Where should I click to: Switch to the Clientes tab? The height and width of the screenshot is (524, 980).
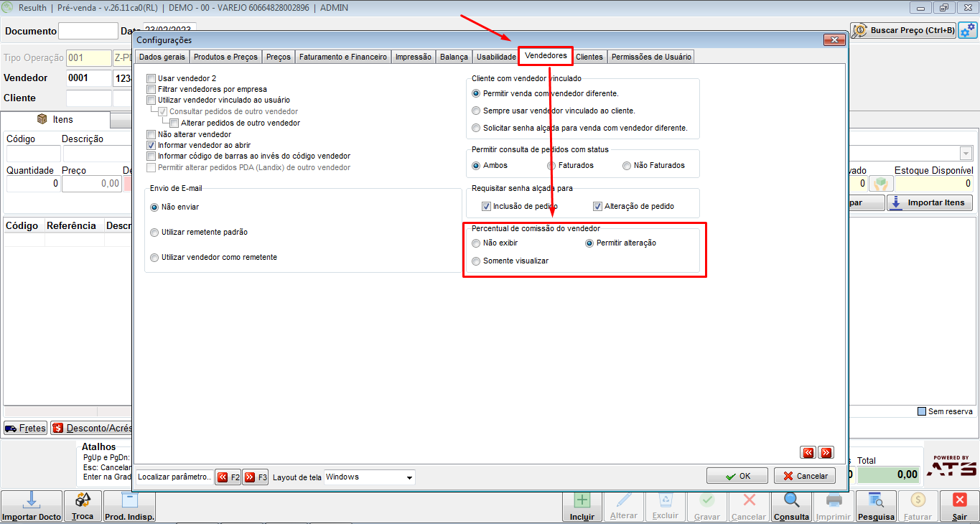point(589,57)
